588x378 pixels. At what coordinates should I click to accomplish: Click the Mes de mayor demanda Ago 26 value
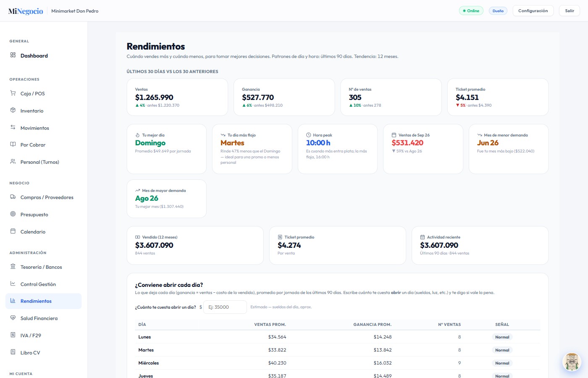pos(147,198)
